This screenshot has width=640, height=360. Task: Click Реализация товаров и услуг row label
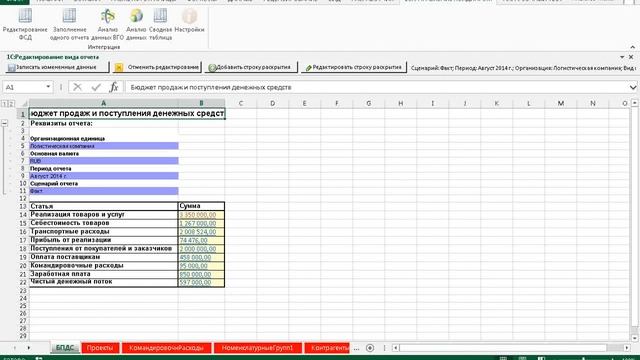pyautogui.click(x=104, y=215)
